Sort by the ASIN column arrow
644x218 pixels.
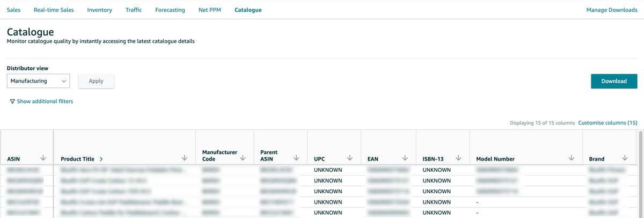tap(43, 158)
